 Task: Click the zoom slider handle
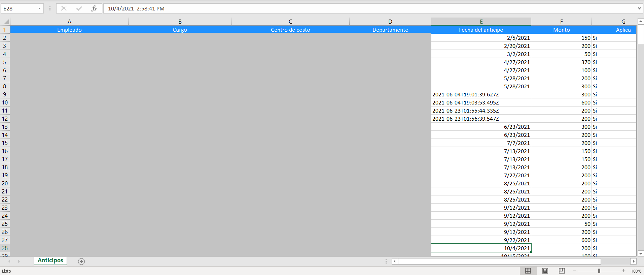[x=599, y=271]
